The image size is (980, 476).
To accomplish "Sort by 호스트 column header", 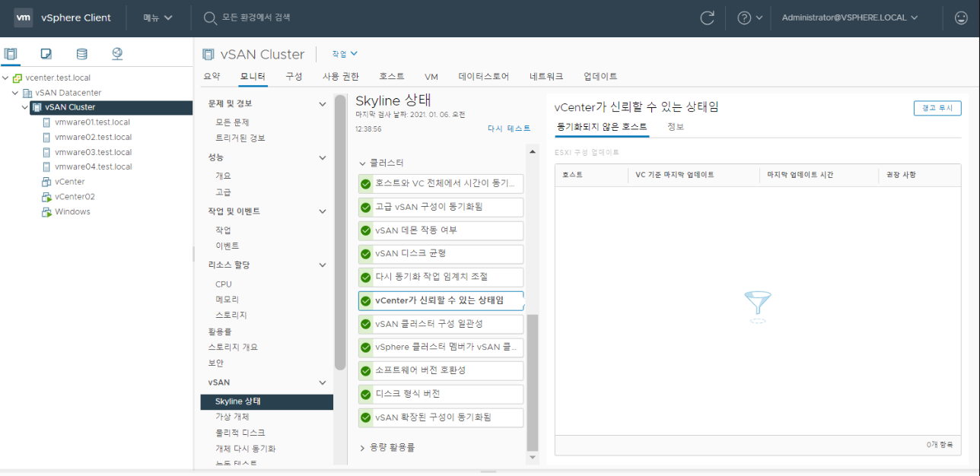I will click(572, 175).
